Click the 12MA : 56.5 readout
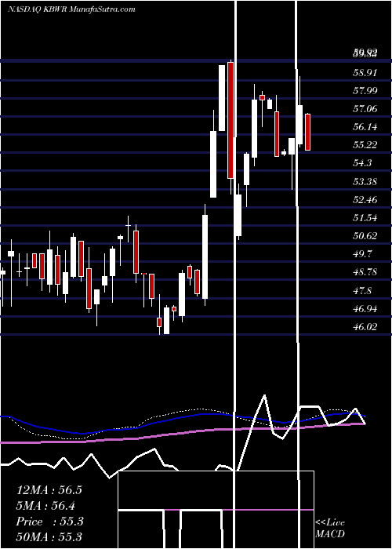 point(49,490)
